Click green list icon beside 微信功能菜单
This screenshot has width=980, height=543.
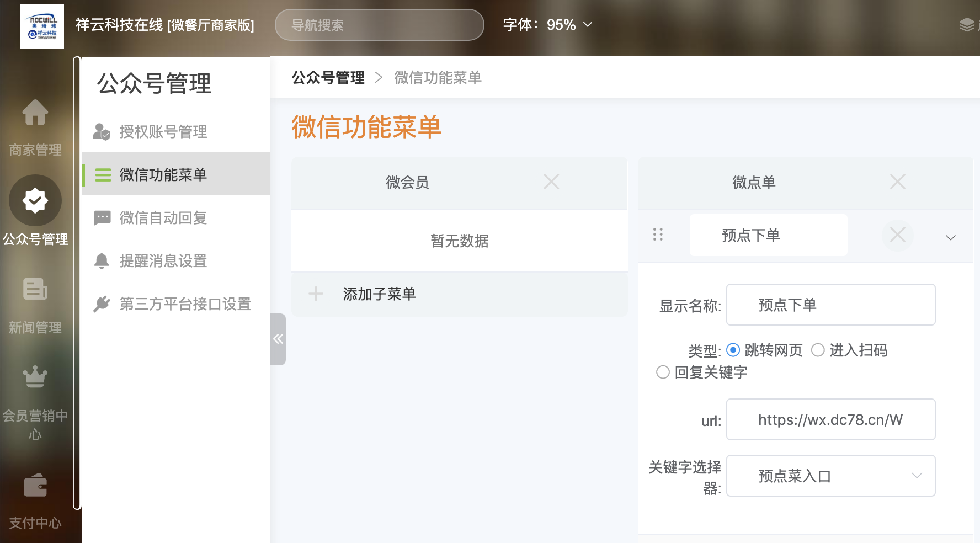point(103,174)
